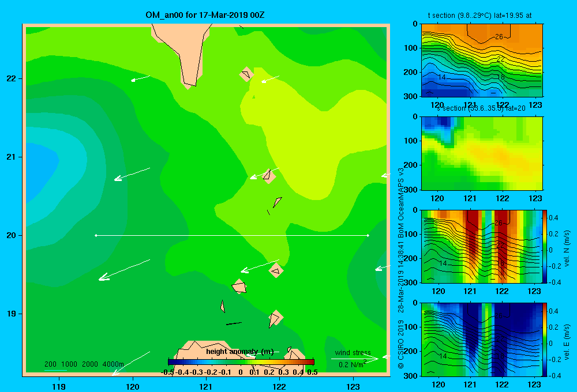
Task: Click the island near 122E 19.5N
Action: point(276,270)
